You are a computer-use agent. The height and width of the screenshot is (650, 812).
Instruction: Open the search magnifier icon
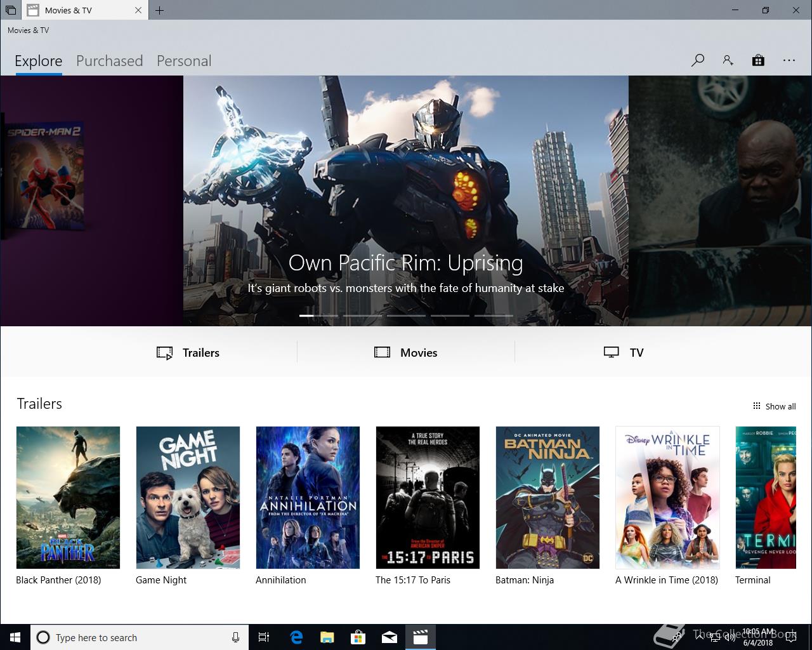(698, 61)
